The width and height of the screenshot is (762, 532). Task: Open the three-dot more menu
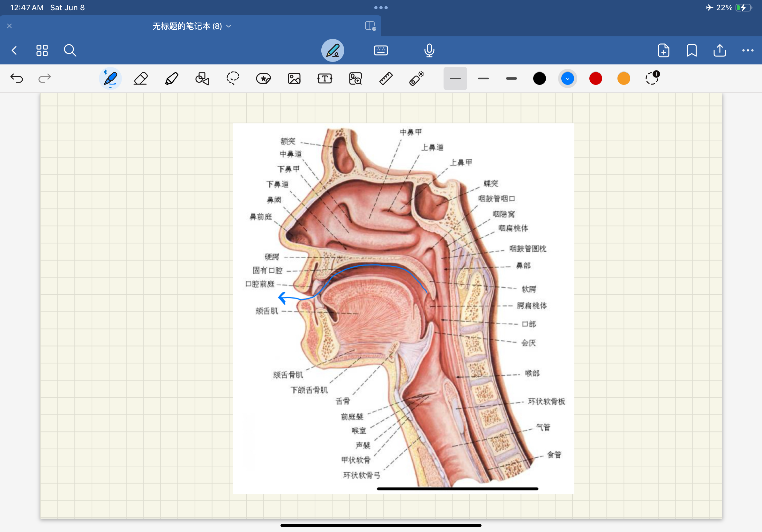(747, 50)
